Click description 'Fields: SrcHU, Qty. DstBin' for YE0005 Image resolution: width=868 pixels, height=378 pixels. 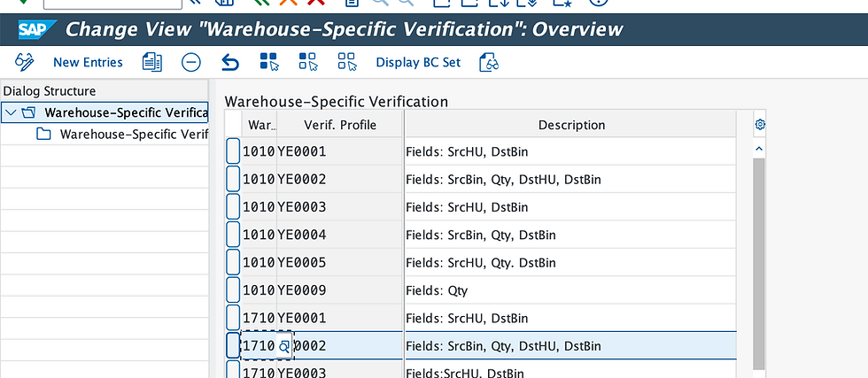570,262
